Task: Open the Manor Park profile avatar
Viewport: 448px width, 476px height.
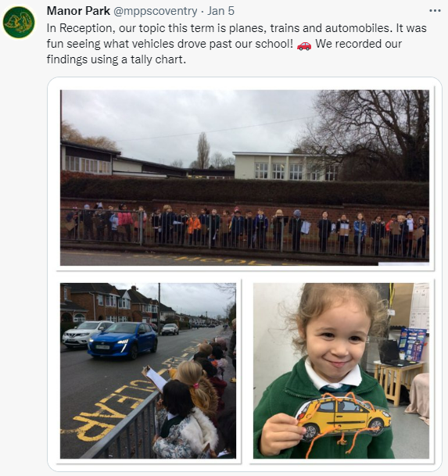Action: [x=19, y=22]
